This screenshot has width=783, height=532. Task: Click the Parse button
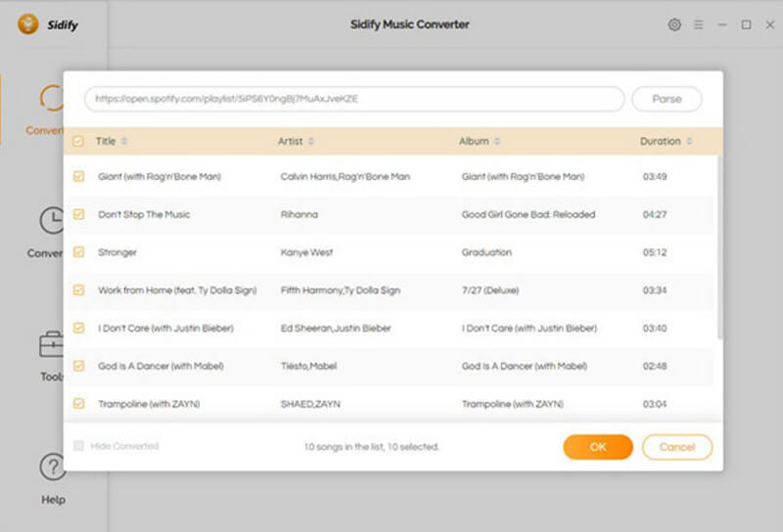point(667,99)
